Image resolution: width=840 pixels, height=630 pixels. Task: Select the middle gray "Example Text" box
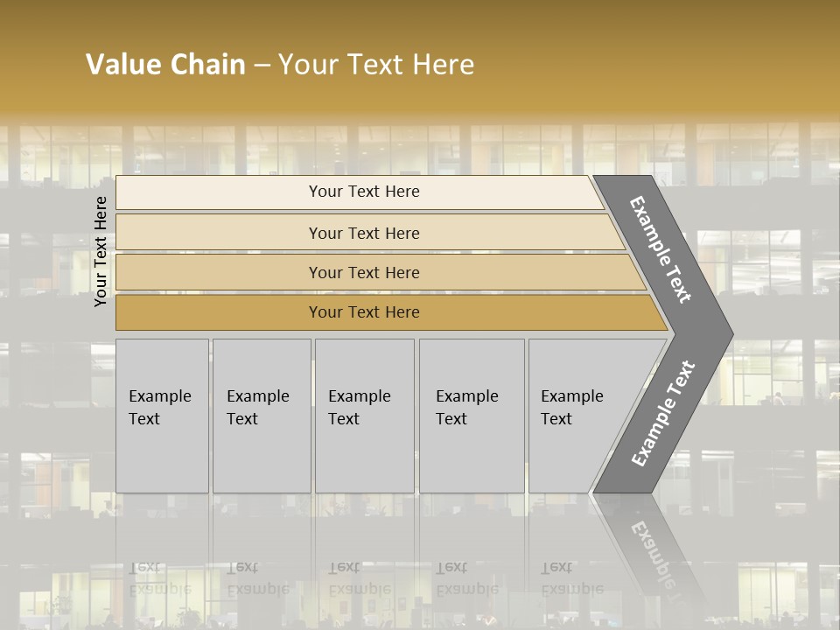coord(364,416)
